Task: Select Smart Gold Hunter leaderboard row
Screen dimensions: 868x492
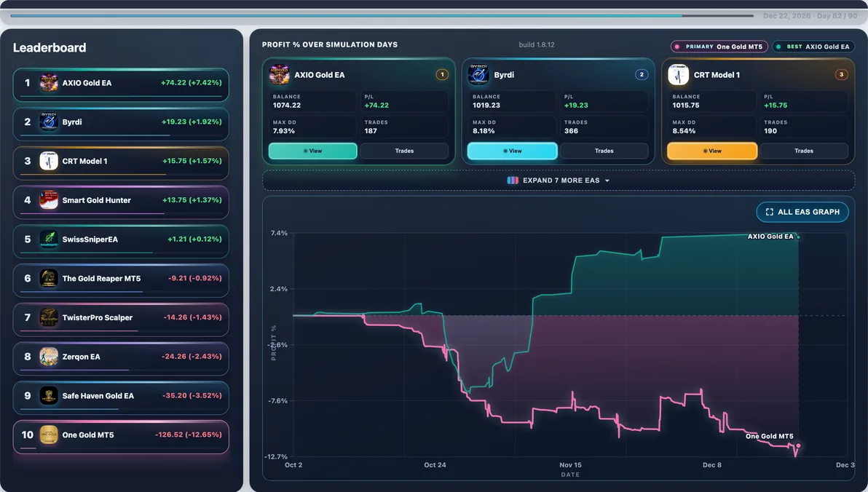Action: (121, 202)
